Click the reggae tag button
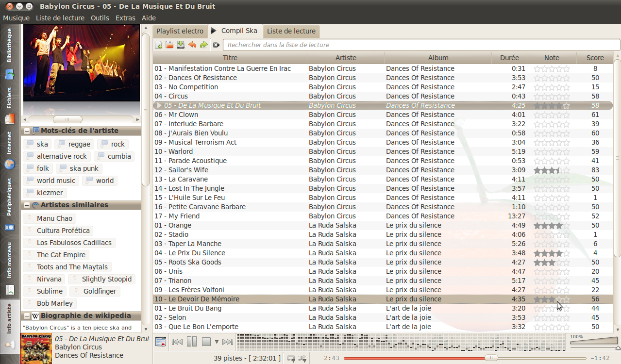The width and height of the screenshot is (621, 364). [74, 144]
